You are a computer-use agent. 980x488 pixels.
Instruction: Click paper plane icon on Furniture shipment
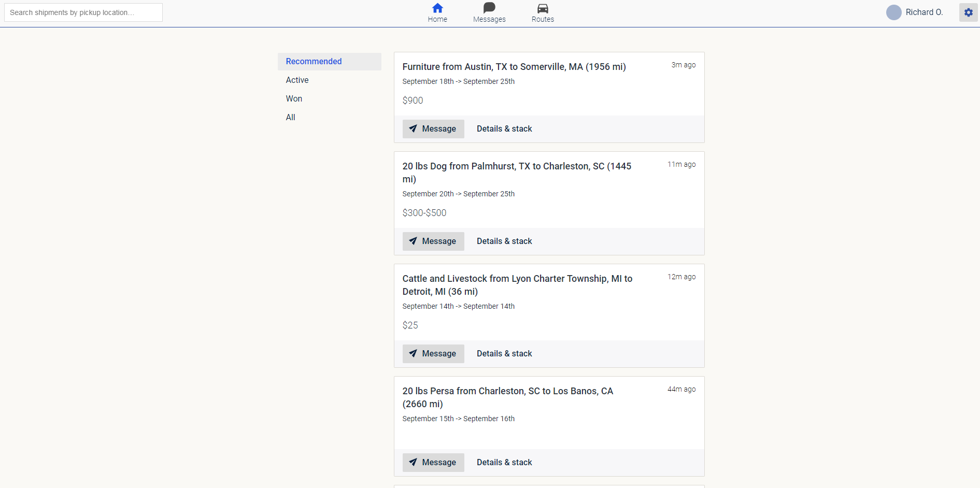[x=413, y=129]
